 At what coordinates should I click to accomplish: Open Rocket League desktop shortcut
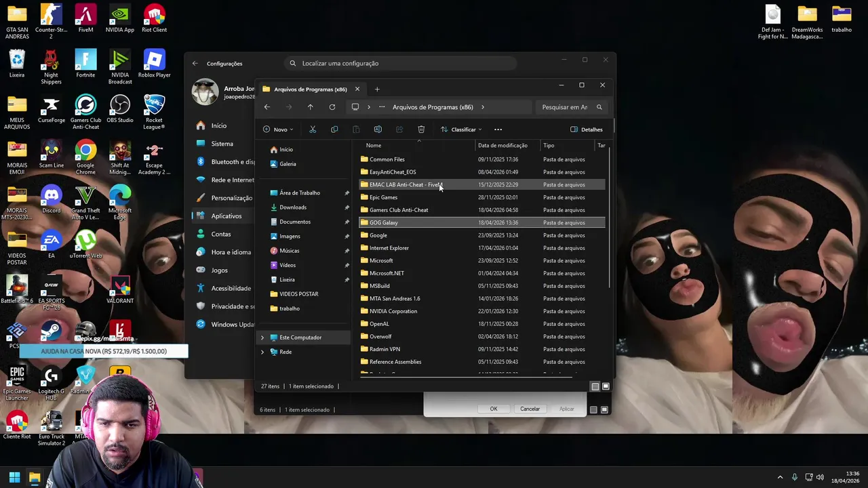(155, 112)
